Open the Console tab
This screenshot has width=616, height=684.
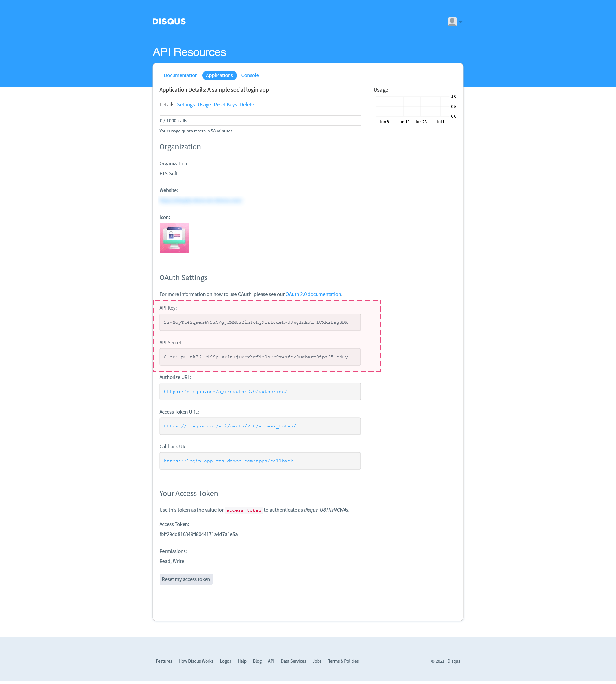tap(250, 75)
